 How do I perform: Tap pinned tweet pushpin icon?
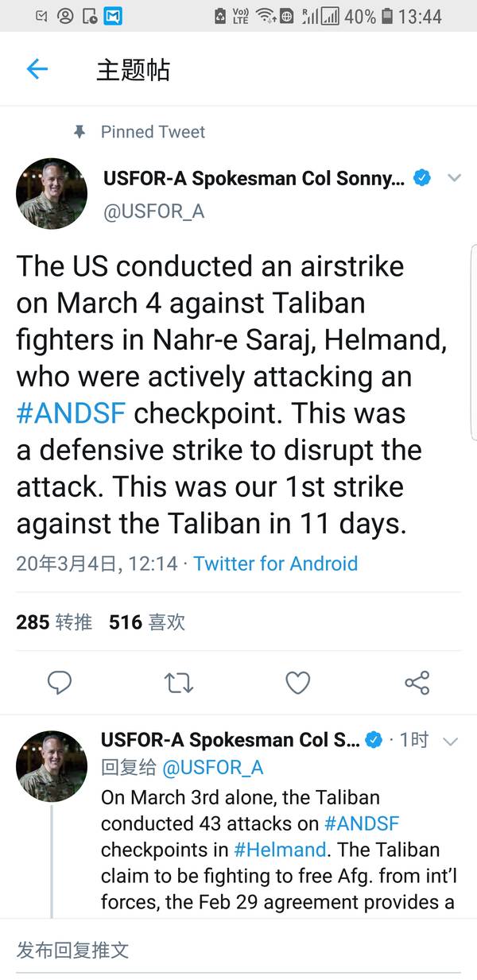click(x=79, y=133)
